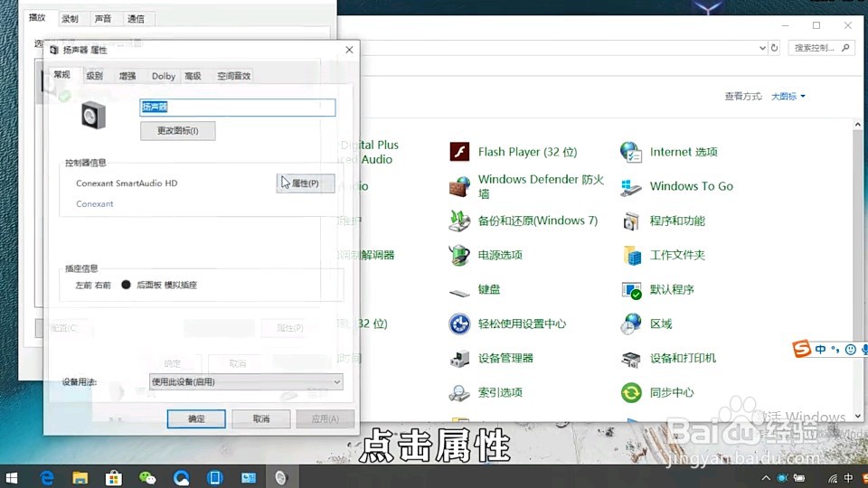Open the 声音 tab in Sound window
Screen dimensions: 868x488
(x=103, y=19)
